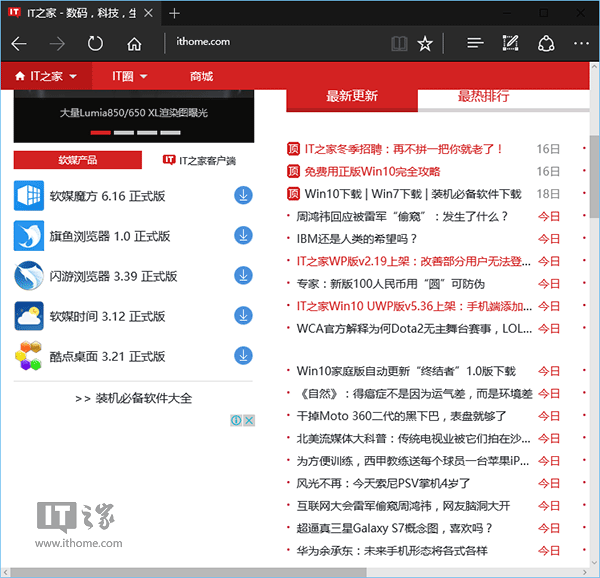
Task: Add page to favorites with star icon
Action: [x=425, y=43]
